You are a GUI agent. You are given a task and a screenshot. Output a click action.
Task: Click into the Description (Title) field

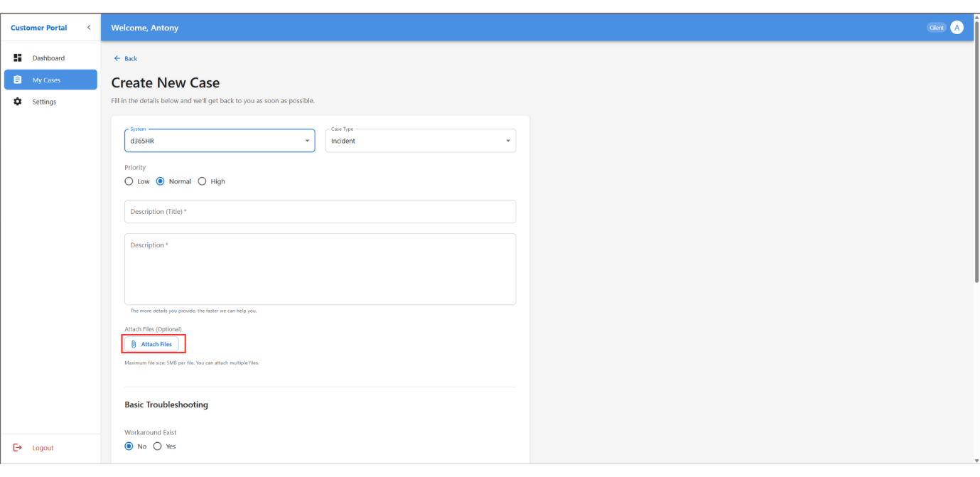click(x=320, y=212)
